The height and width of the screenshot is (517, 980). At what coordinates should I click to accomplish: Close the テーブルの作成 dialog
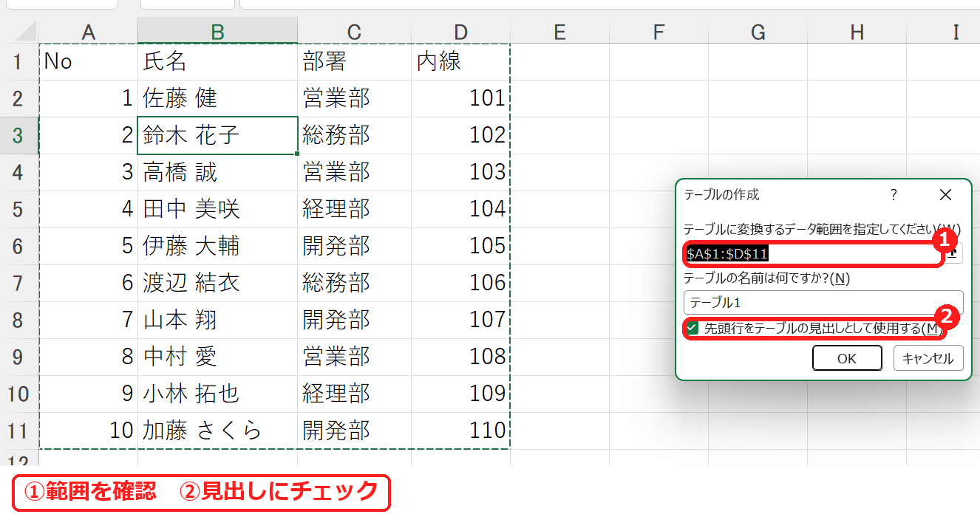(945, 195)
